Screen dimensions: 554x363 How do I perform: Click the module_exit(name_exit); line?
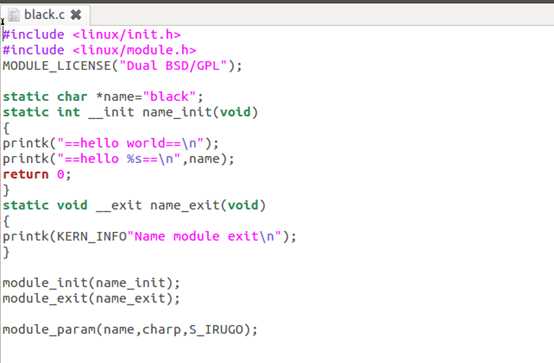click(x=91, y=298)
